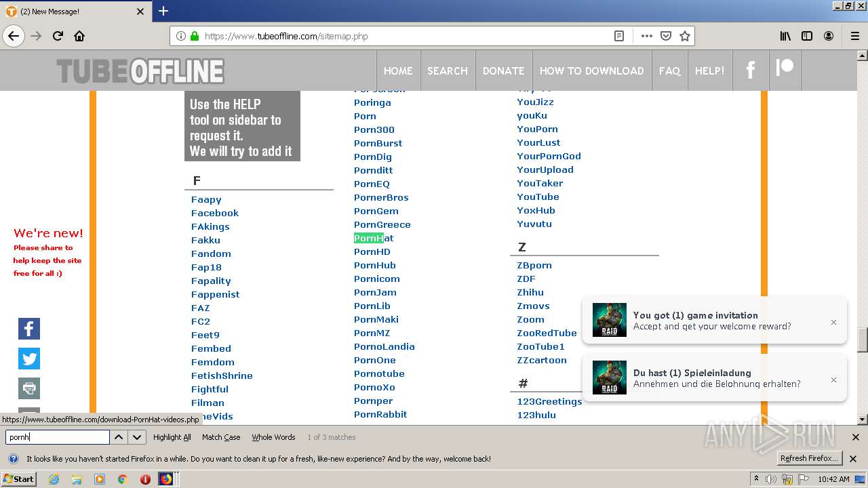Show the sidebars panel
This screenshot has height=488, width=868.
click(x=806, y=36)
